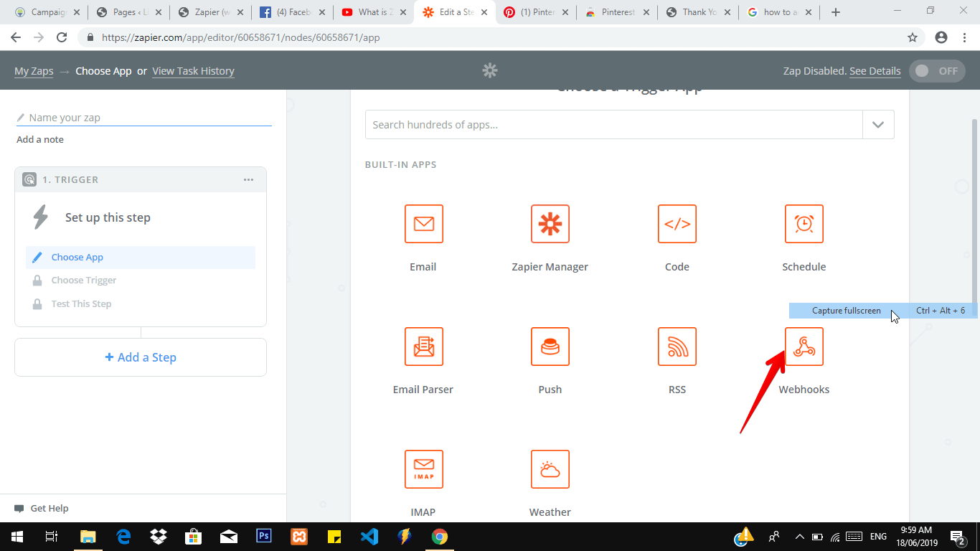This screenshot has height=551, width=980.
Task: Click the ENG language indicator
Action: pyautogui.click(x=878, y=537)
